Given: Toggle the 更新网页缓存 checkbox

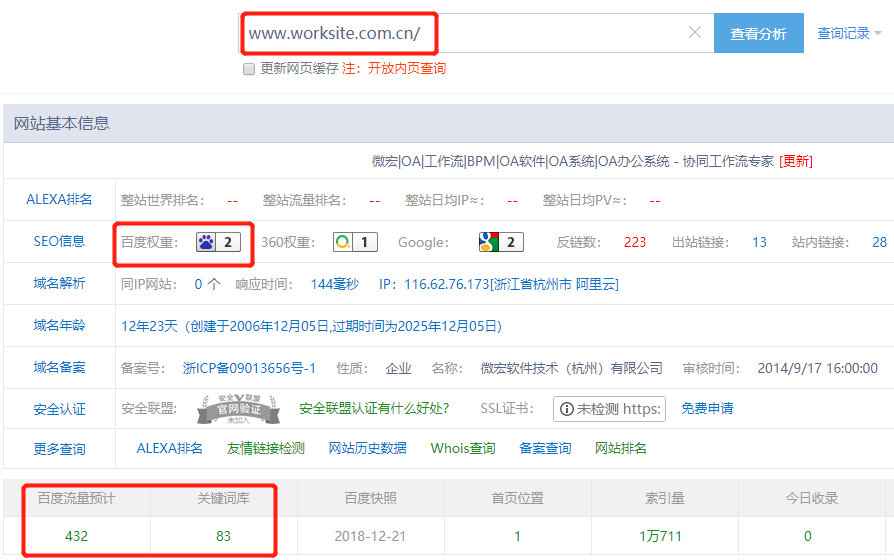Looking at the screenshot, I should click(x=249, y=69).
